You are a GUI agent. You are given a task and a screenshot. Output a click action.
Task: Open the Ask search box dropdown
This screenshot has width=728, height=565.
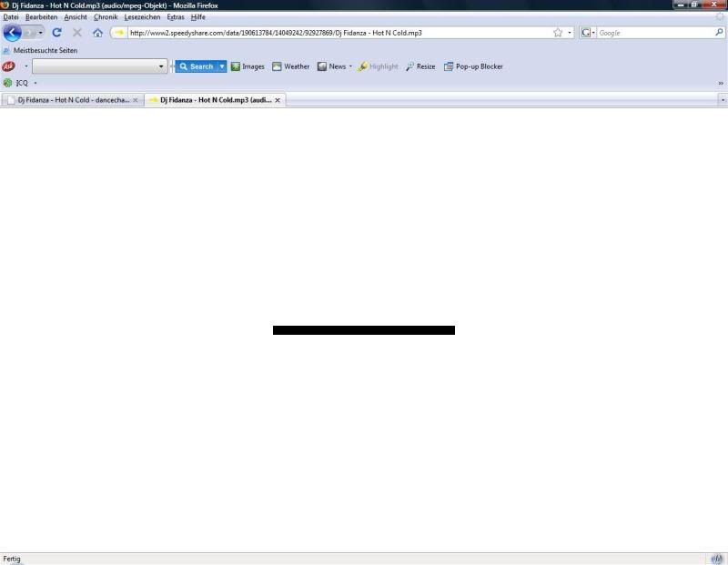[162, 66]
